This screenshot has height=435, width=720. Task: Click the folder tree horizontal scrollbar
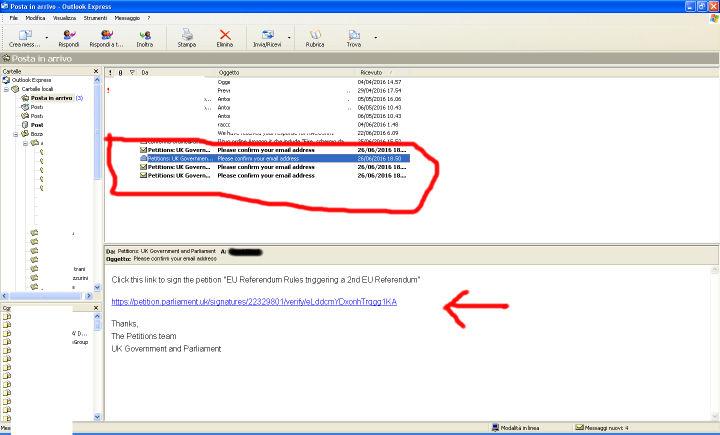click(47, 296)
